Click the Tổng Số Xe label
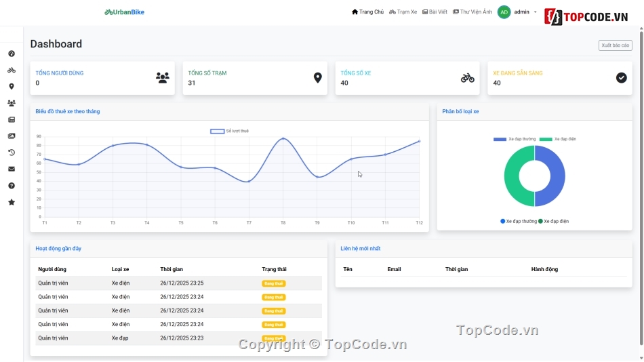This screenshot has width=644, height=362. tap(356, 73)
